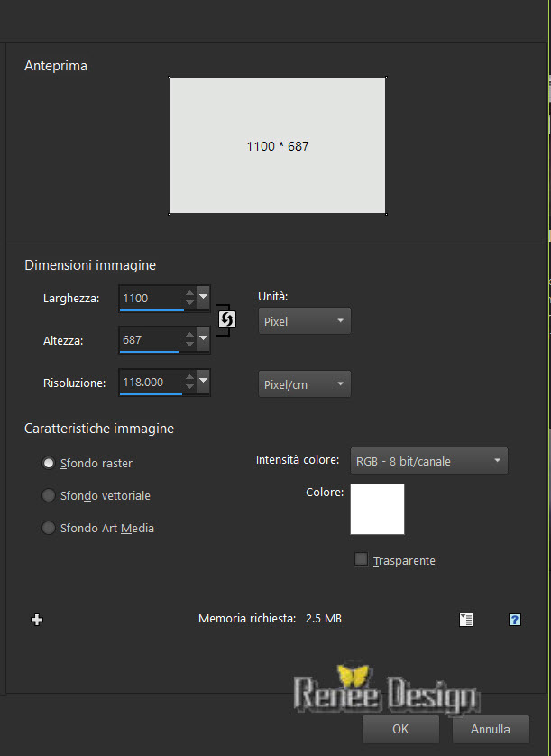The image size is (551, 756).
Task: Click the Caratteristiche immagine heading
Action: pyautogui.click(x=99, y=429)
